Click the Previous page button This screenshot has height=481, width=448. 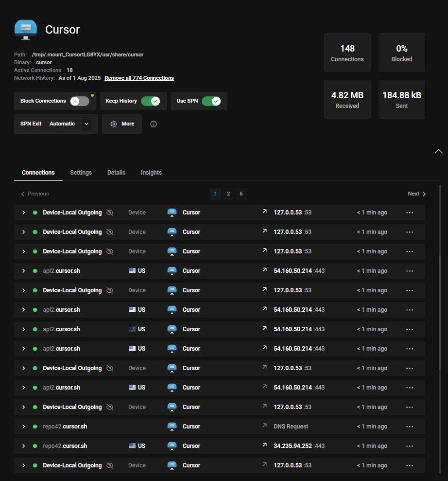(x=35, y=194)
